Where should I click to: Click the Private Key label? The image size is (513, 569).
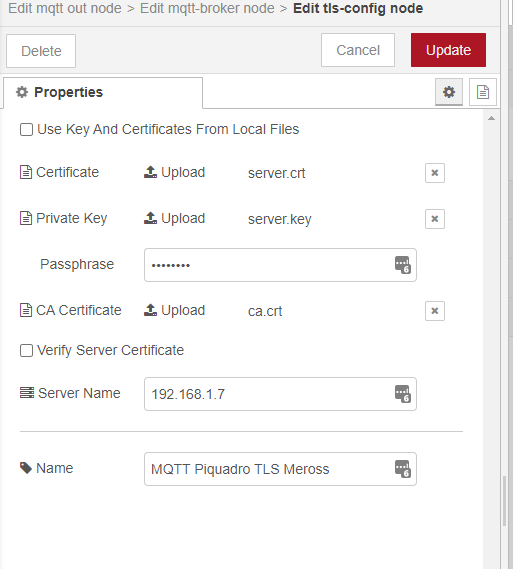[71, 218]
